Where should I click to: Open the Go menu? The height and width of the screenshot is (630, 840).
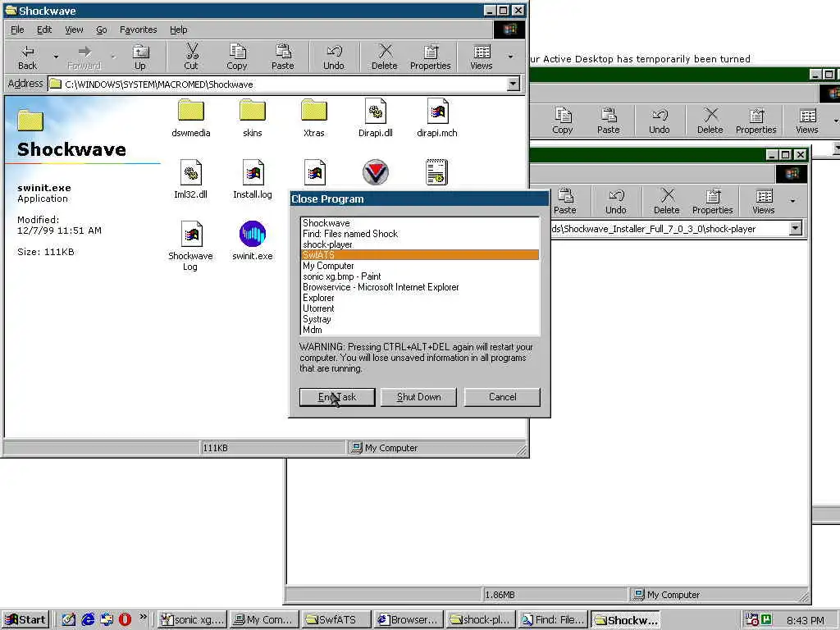[101, 30]
